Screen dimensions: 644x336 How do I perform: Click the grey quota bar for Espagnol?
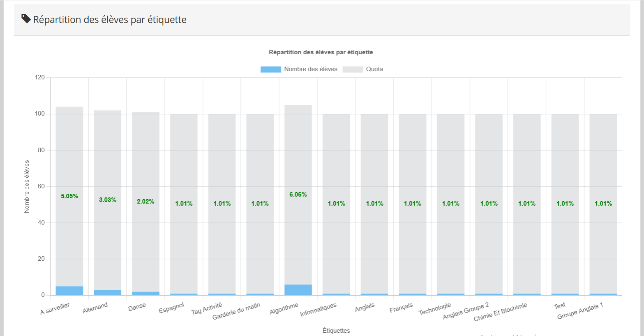[184, 165]
